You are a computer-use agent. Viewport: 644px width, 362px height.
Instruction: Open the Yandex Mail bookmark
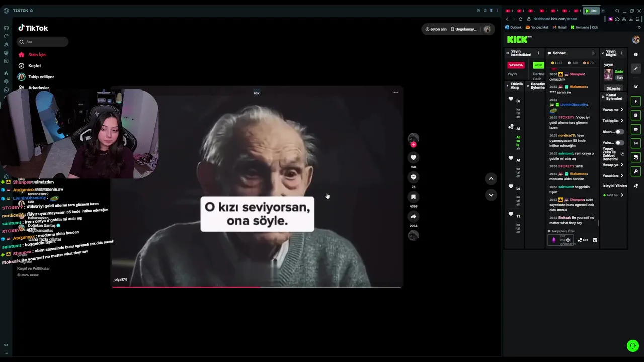point(537,27)
